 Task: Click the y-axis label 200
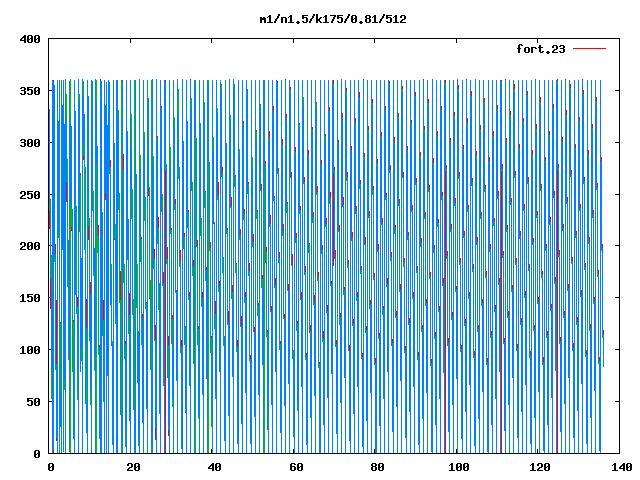(30, 246)
